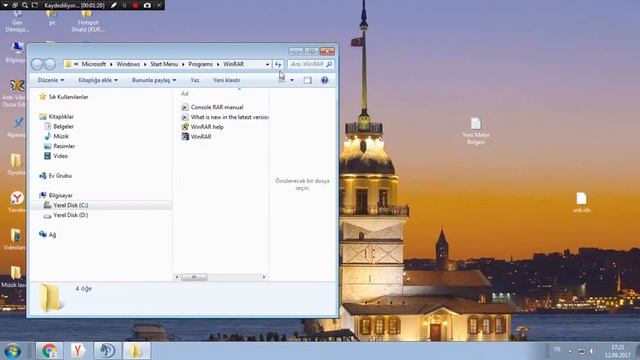Click the refresh button beside the address bar
This screenshot has height=360, width=640.
pos(278,64)
